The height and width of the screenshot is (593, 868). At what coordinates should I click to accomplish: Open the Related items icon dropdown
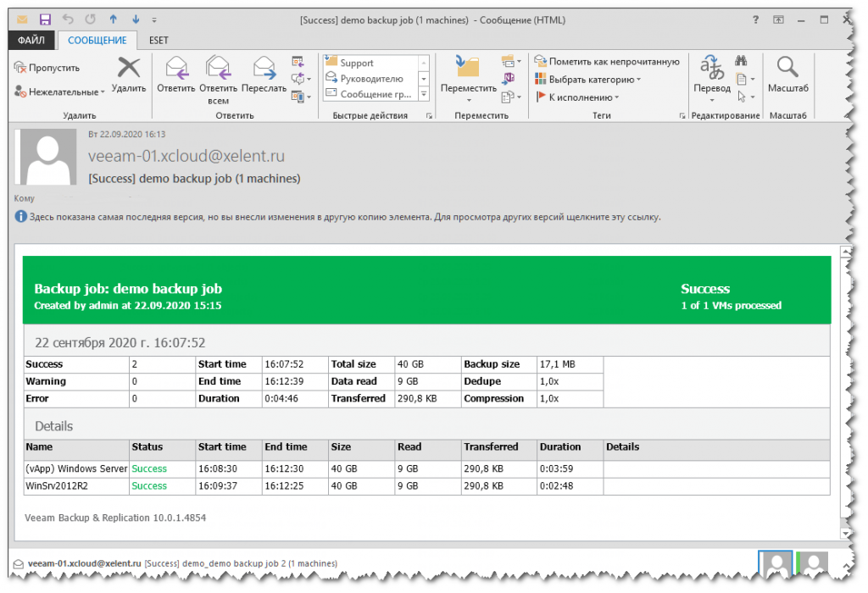tap(745, 79)
